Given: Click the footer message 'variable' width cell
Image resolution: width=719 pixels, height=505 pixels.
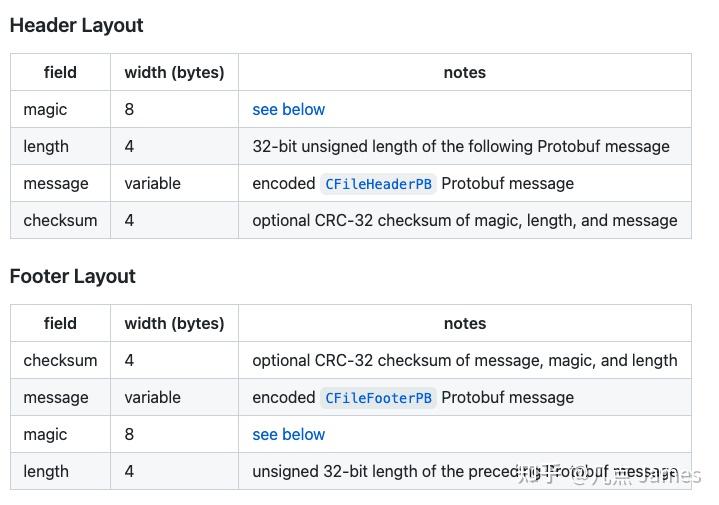Looking at the screenshot, I should (x=152, y=397).
